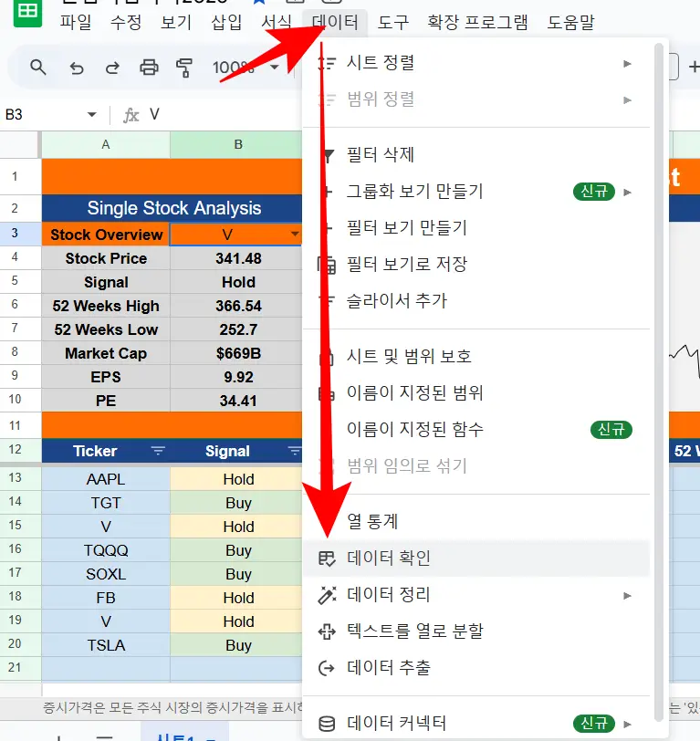Open the Ticker column filter icon
Viewport: 700px width, 741px height.
click(x=158, y=451)
